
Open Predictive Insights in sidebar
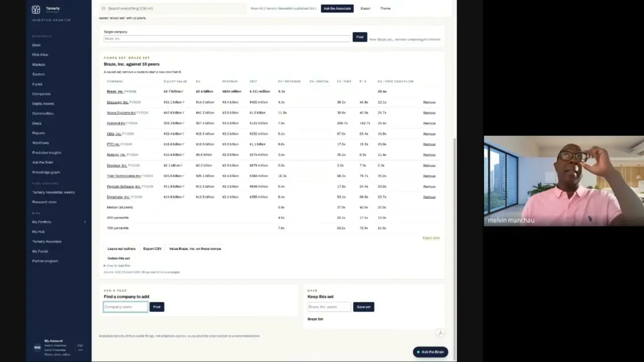click(47, 152)
